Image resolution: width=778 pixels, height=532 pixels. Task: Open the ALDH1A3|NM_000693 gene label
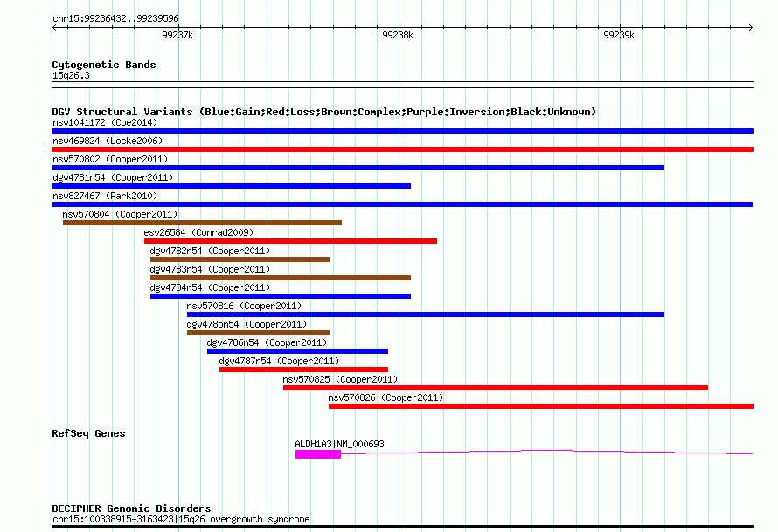click(x=339, y=444)
